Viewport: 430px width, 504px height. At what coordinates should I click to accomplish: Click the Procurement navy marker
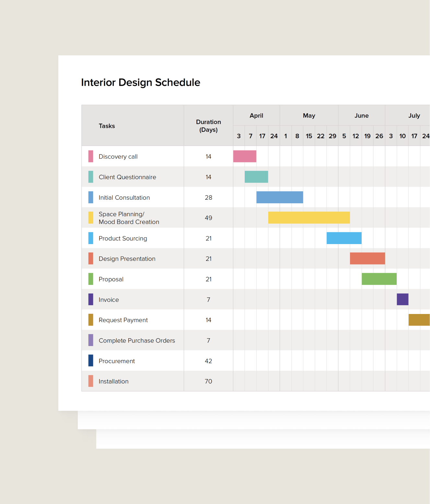pos(91,361)
